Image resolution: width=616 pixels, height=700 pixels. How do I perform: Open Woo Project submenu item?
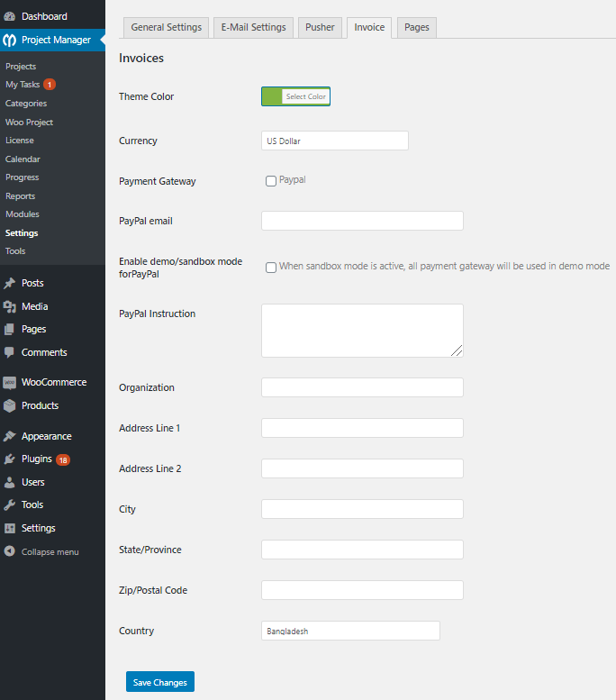(x=29, y=122)
